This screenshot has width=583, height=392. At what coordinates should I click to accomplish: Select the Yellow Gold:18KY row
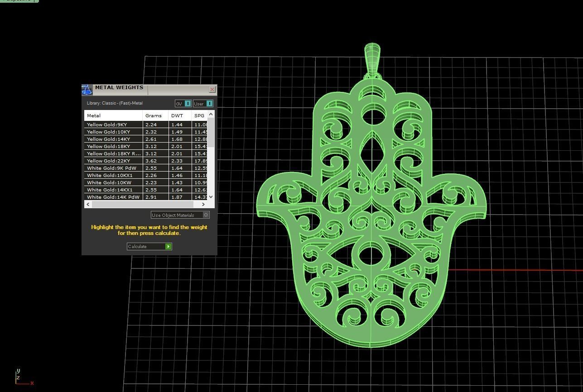pyautogui.click(x=146, y=146)
